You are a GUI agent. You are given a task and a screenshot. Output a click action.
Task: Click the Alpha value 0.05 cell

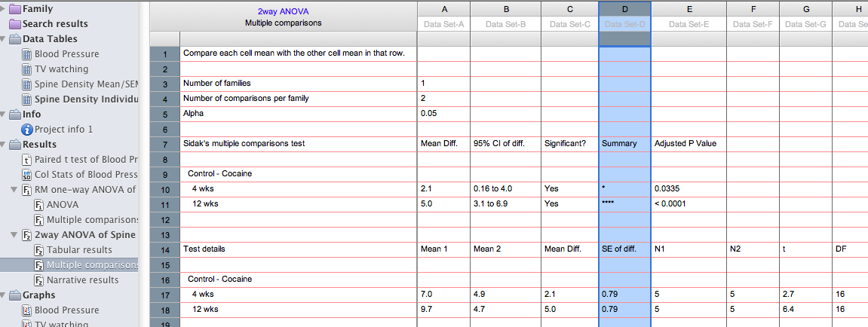click(x=443, y=113)
